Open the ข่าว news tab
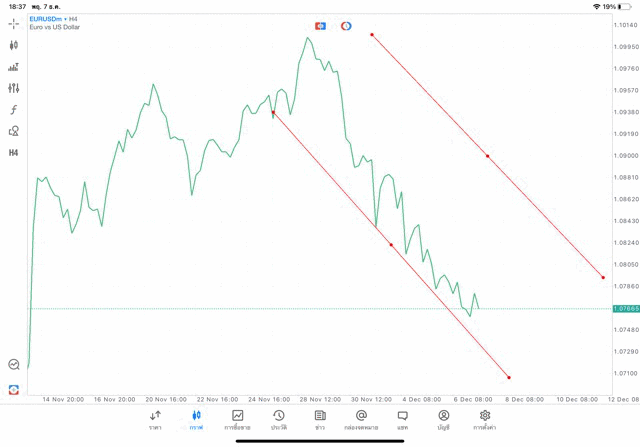 [319, 419]
